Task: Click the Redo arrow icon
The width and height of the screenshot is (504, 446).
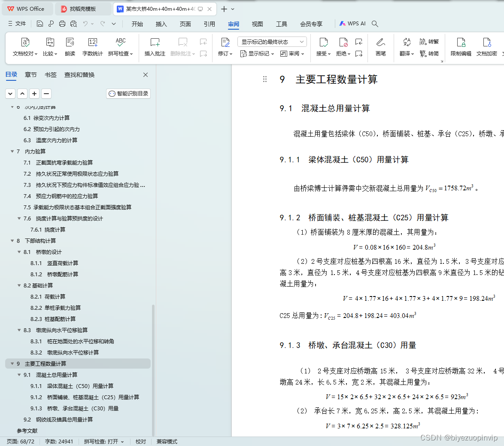Action: pos(103,24)
